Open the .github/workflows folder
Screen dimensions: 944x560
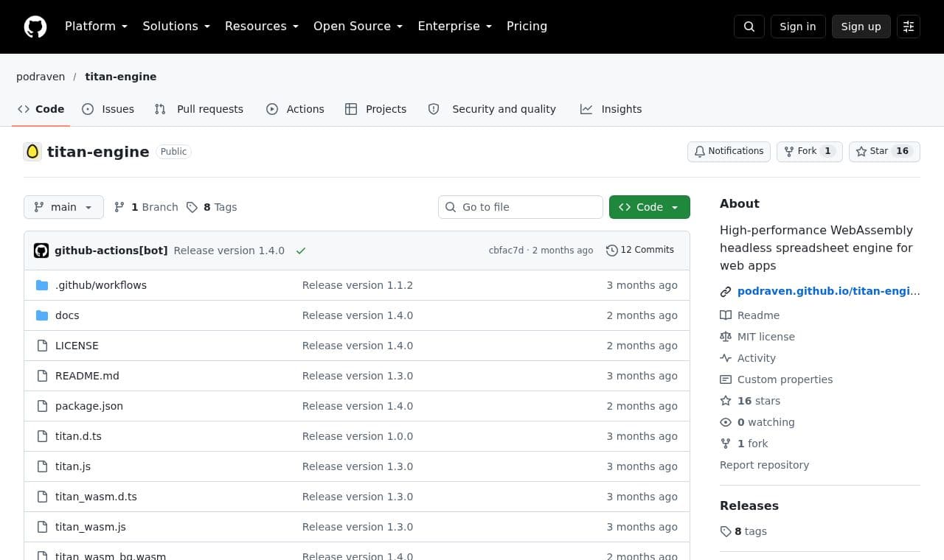(x=101, y=285)
